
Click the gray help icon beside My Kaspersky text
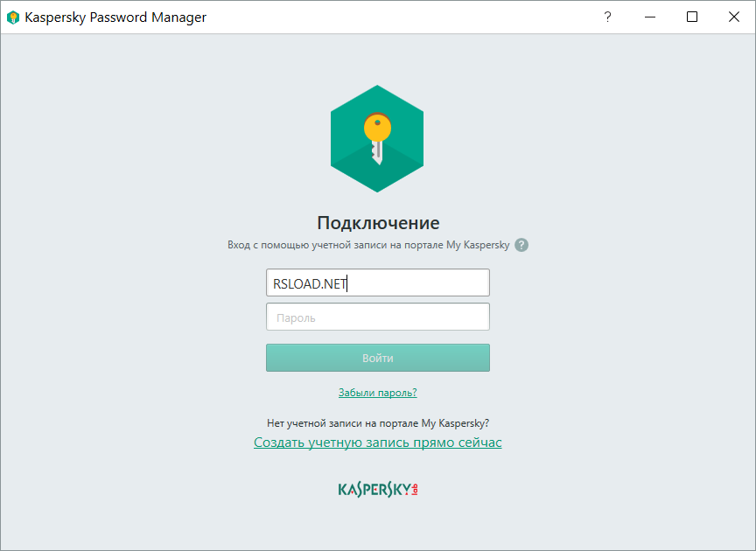pyautogui.click(x=521, y=245)
